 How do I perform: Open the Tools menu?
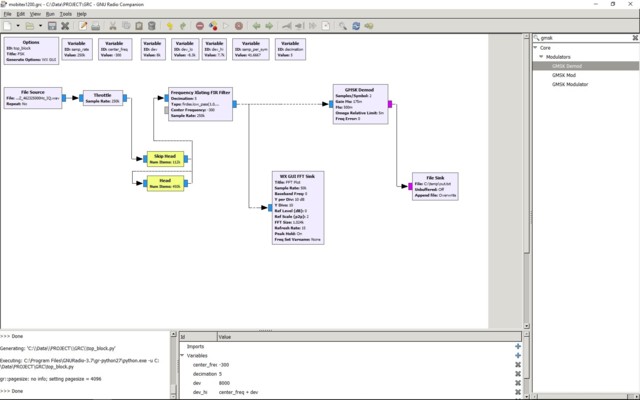(65, 14)
